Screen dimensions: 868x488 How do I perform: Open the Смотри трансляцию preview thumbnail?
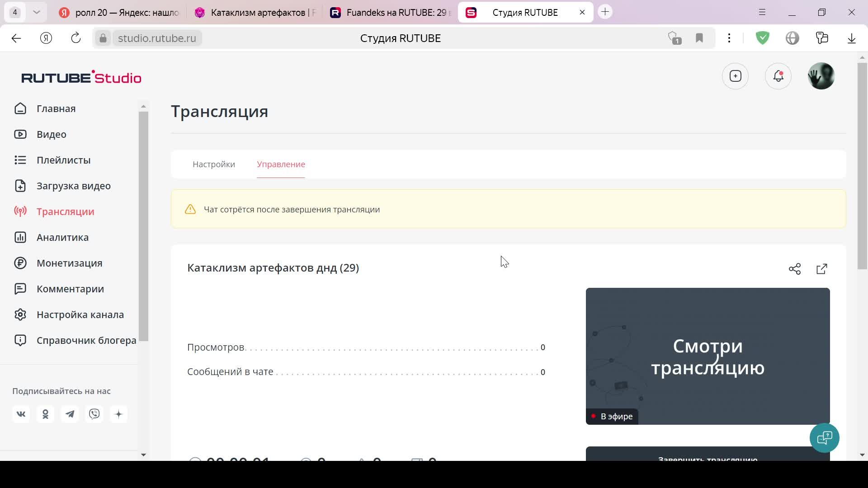[707, 356]
